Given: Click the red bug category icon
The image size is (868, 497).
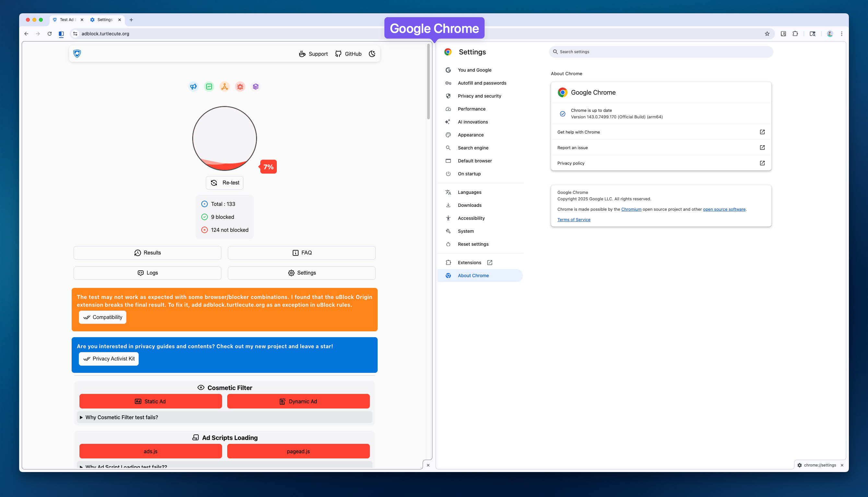Looking at the screenshot, I should click(240, 87).
